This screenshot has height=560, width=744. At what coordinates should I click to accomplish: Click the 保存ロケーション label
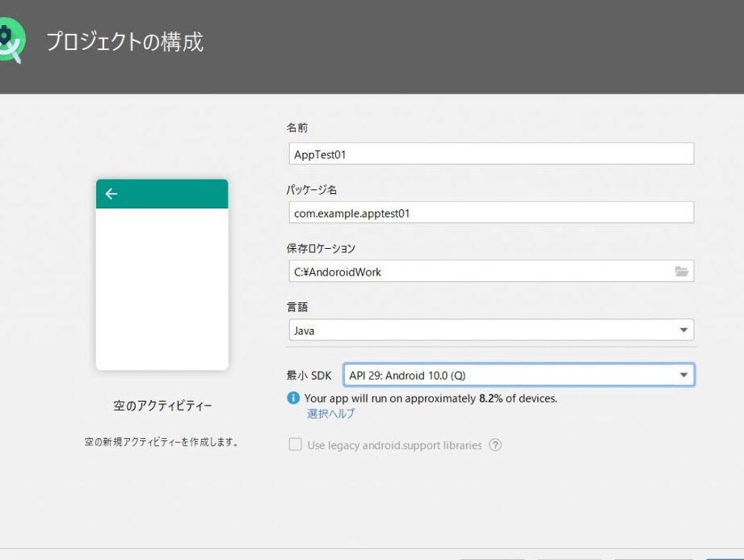(321, 248)
